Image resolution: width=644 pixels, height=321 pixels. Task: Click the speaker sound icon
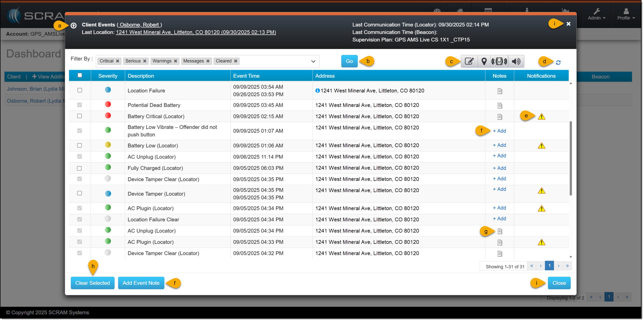516,61
